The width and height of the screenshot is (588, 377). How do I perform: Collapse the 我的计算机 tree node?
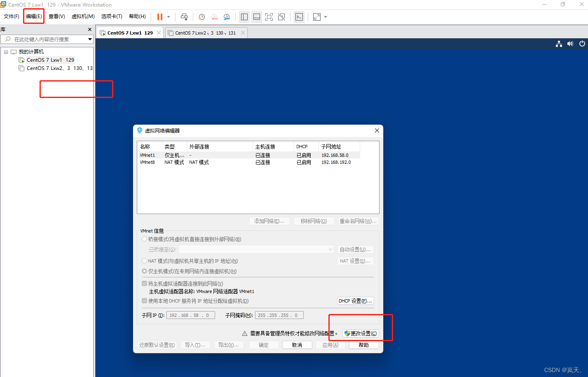(x=6, y=52)
